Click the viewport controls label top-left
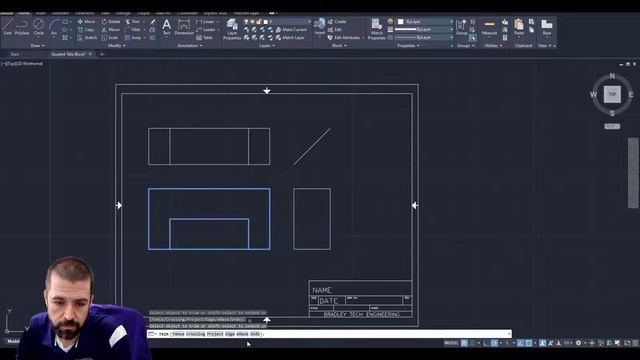The width and height of the screenshot is (640, 360). (22, 64)
